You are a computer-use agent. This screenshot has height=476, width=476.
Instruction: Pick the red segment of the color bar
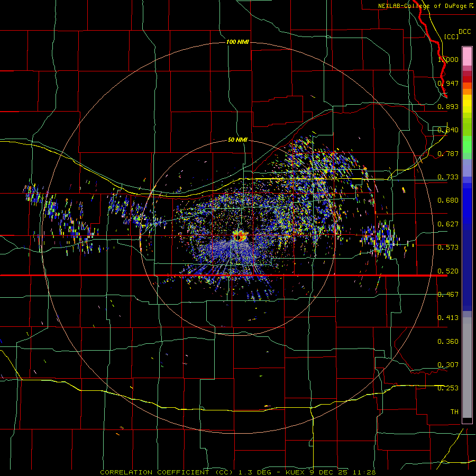point(467,79)
